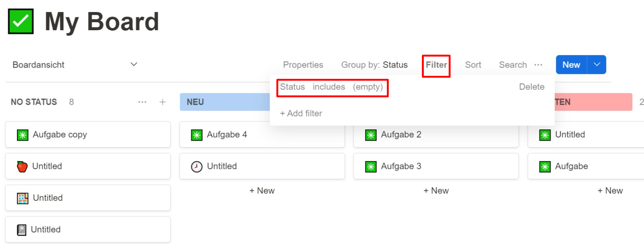This screenshot has height=244, width=644.
Task: Expand the Boardansicht view dropdown
Action: (x=133, y=64)
